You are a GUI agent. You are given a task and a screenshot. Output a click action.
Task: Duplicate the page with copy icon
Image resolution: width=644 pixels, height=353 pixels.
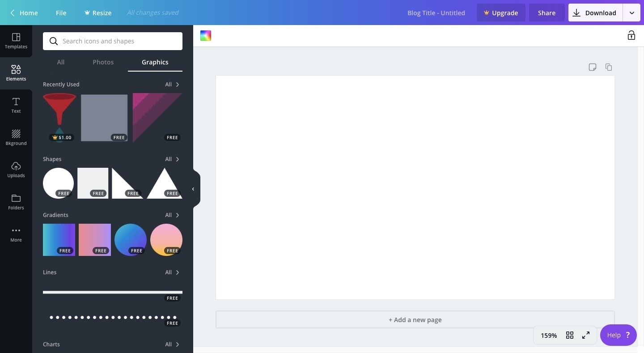609,67
